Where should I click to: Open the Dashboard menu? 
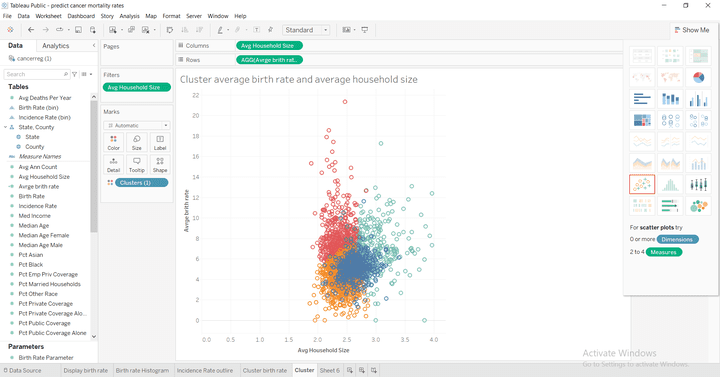(x=81, y=16)
